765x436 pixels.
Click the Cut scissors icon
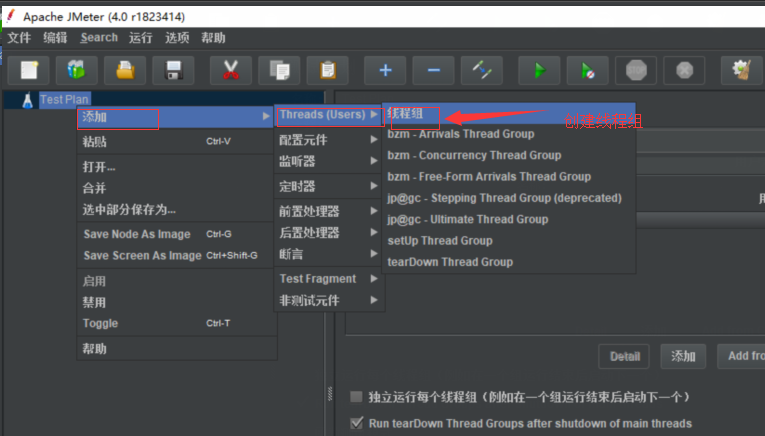(231, 70)
